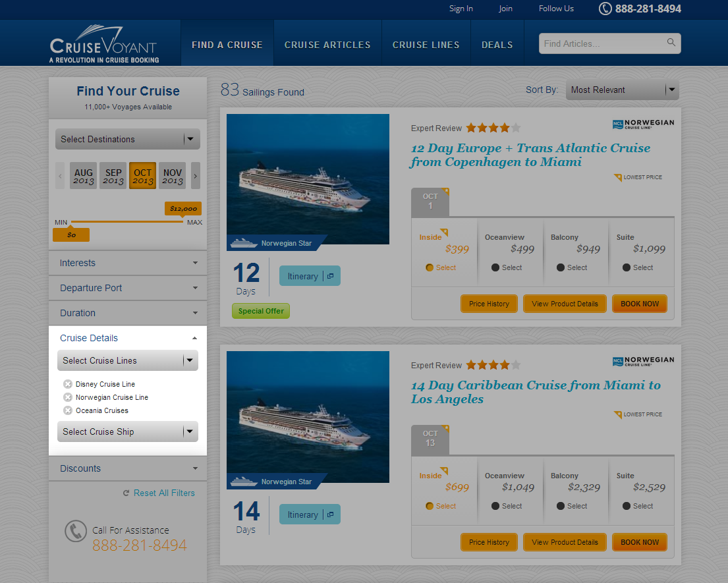728x583 pixels.
Task: View Price History for 14 Day cruise
Action: pyautogui.click(x=489, y=542)
